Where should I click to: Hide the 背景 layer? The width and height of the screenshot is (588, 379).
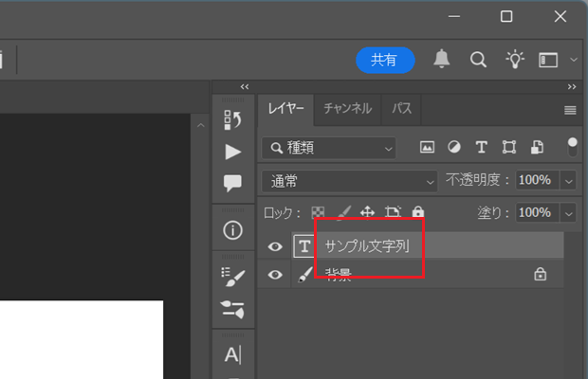click(275, 275)
